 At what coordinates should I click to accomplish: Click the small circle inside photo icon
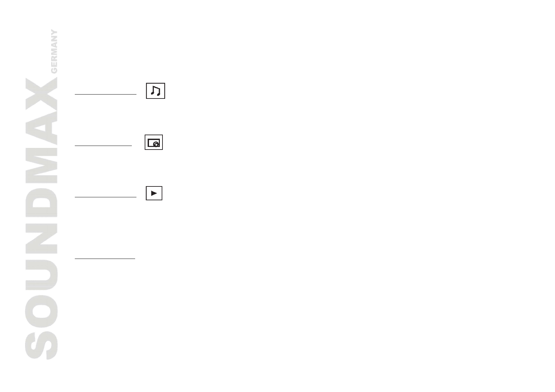point(156,144)
